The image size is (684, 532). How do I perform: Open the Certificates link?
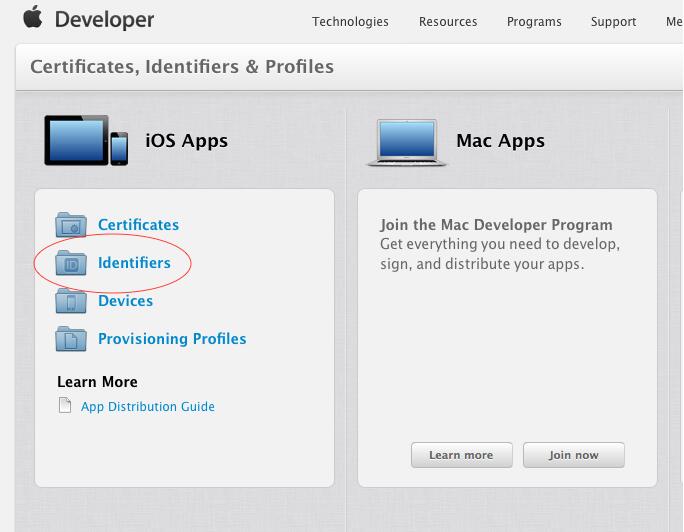pos(138,225)
